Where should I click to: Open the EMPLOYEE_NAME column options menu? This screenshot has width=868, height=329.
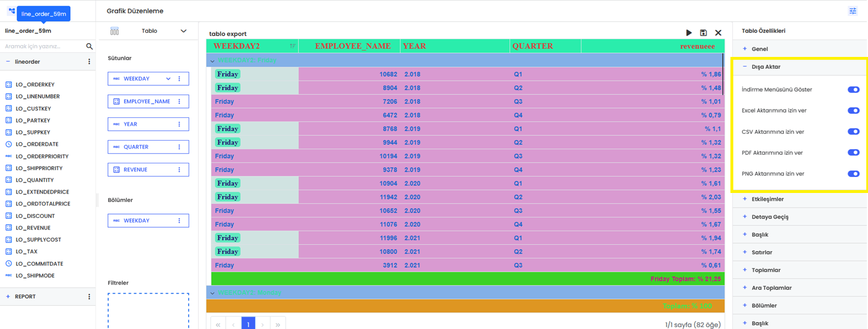point(180,101)
